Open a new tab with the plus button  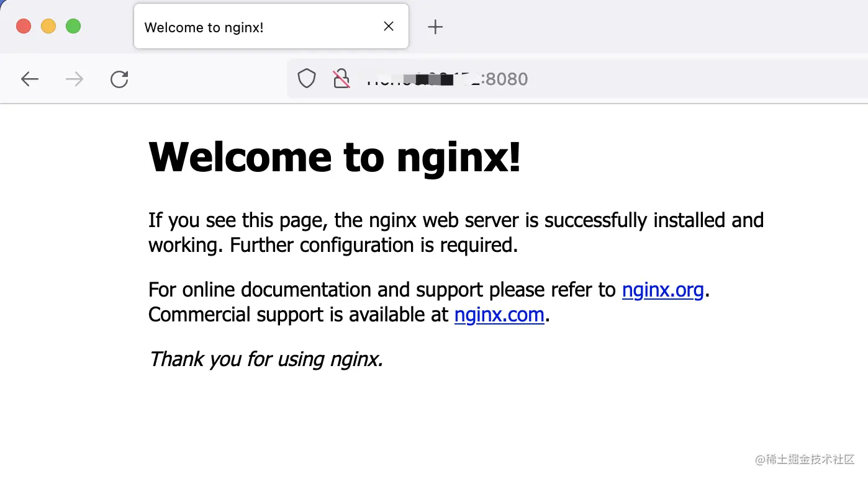(436, 27)
